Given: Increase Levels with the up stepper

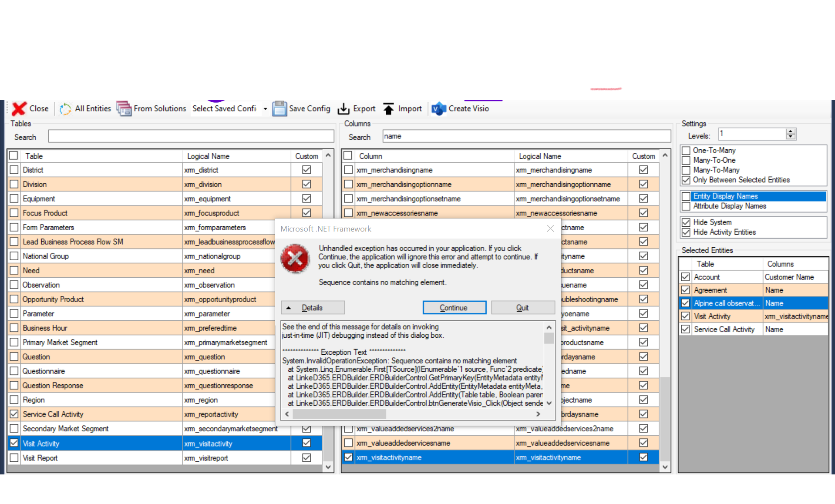Looking at the screenshot, I should [x=791, y=131].
